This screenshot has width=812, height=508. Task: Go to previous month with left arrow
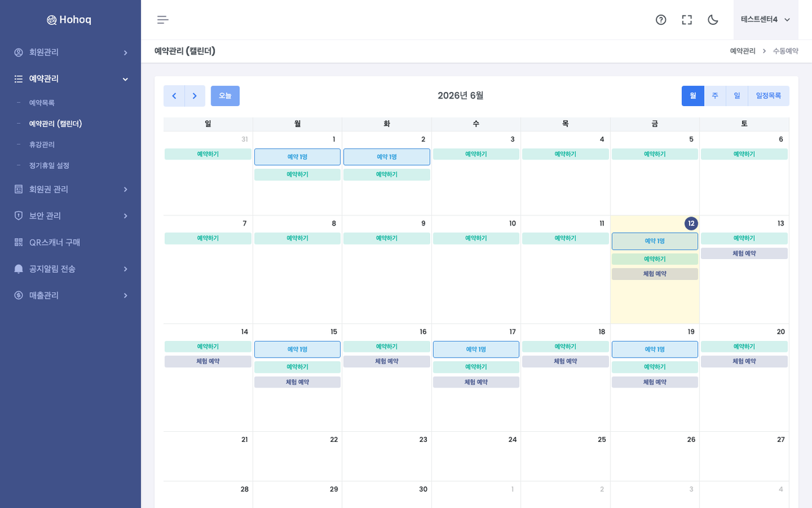(174, 96)
